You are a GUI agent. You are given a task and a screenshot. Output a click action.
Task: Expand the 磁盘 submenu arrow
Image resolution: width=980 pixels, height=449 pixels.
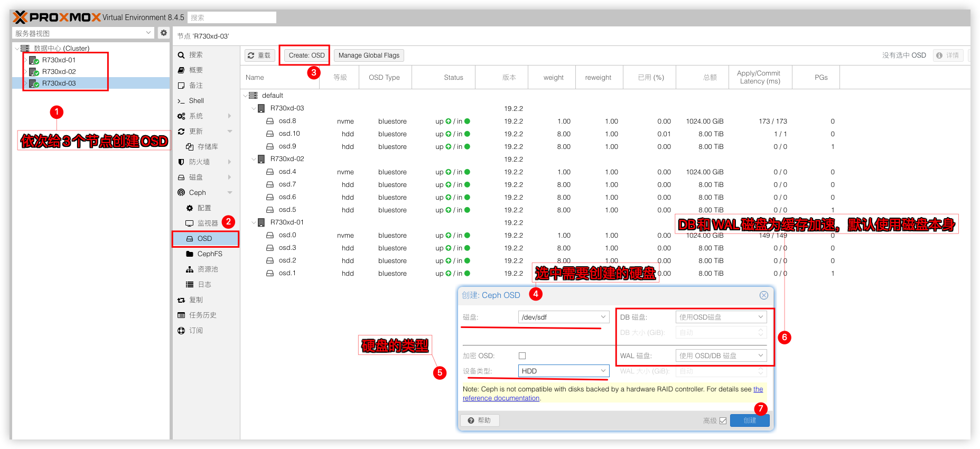[230, 177]
